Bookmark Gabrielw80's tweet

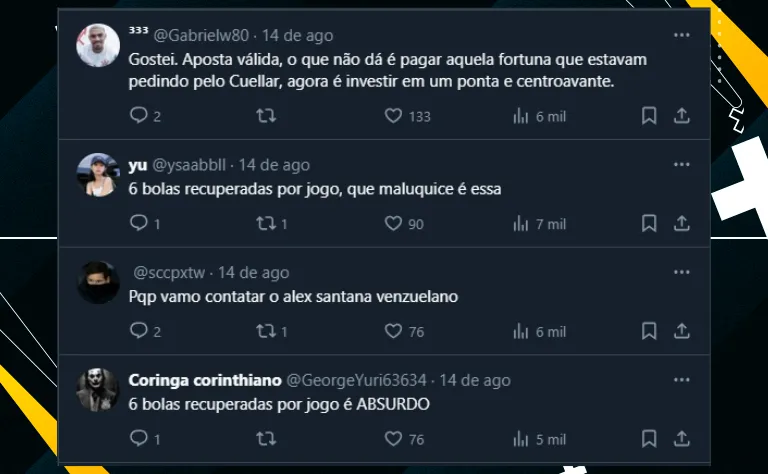649,116
